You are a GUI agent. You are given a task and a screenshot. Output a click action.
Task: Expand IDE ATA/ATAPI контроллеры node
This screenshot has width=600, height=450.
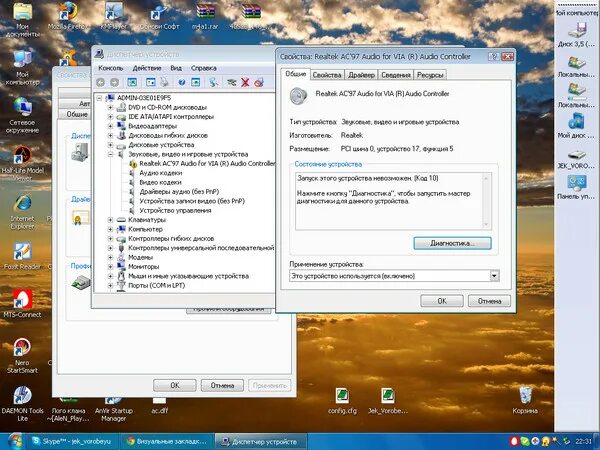coord(110,117)
